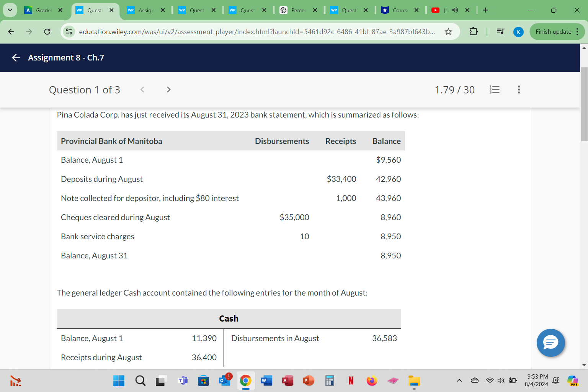Image resolution: width=588 pixels, height=392 pixels.
Task: Open File Explorer from taskbar
Action: pyautogui.click(x=414, y=381)
